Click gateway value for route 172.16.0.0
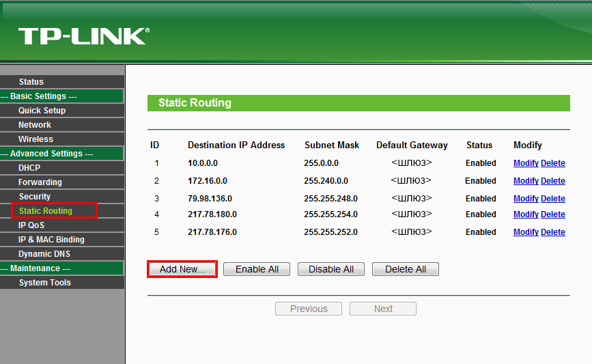Screen dimensions: 592x364 tap(411, 180)
